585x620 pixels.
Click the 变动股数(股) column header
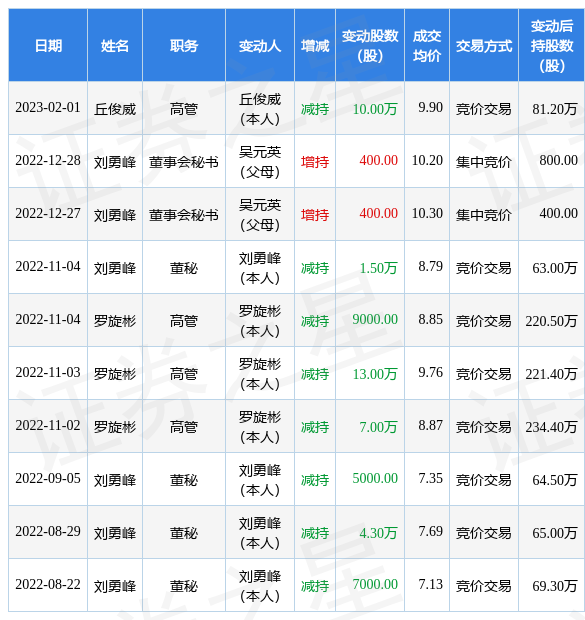click(370, 46)
